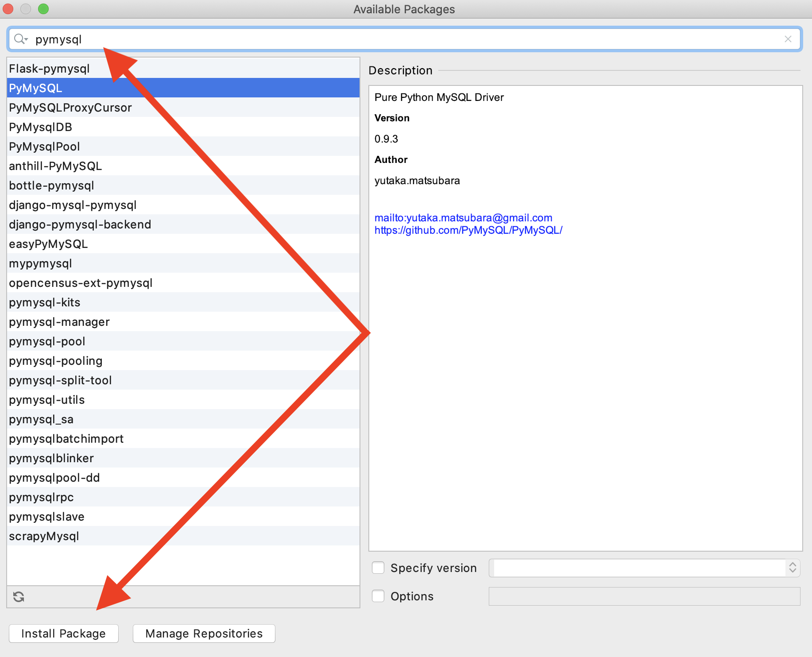Open the version selection combo box
This screenshot has width=812, height=657.
[645, 568]
